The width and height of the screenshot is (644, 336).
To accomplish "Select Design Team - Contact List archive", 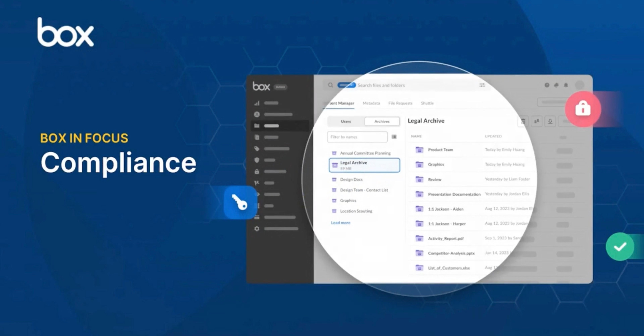I will pyautogui.click(x=364, y=190).
